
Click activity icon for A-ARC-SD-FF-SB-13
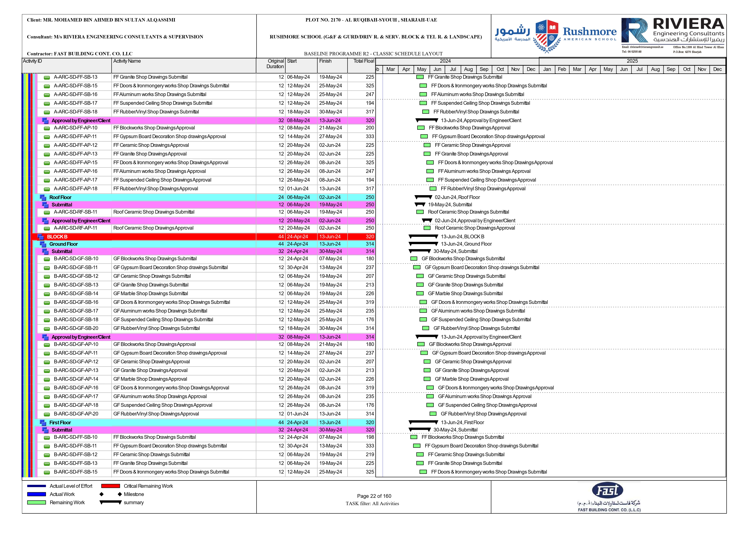47,78
